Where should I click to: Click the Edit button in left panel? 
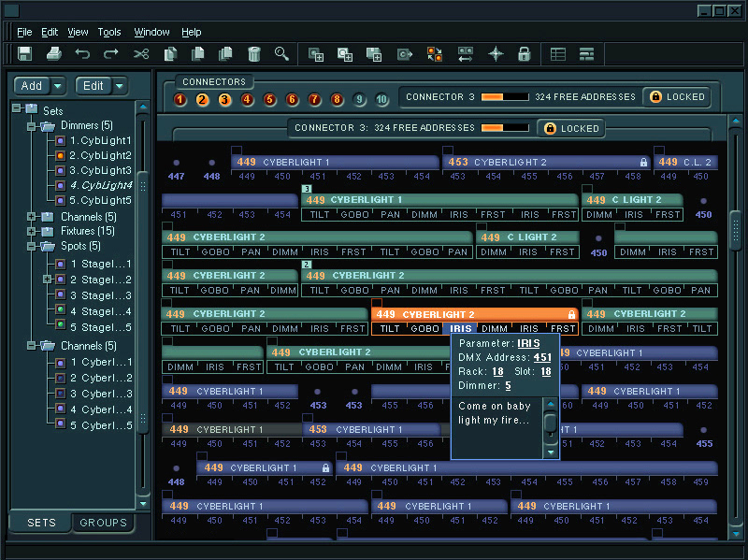click(93, 86)
